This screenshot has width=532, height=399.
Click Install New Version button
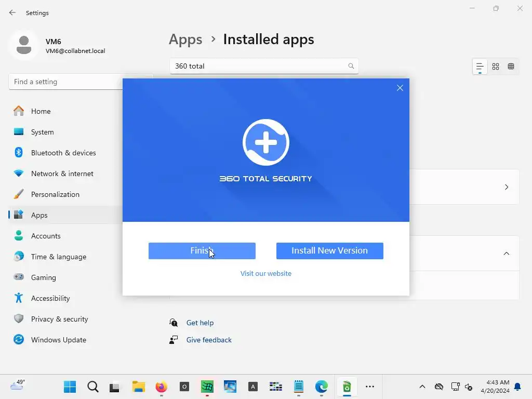tap(329, 251)
